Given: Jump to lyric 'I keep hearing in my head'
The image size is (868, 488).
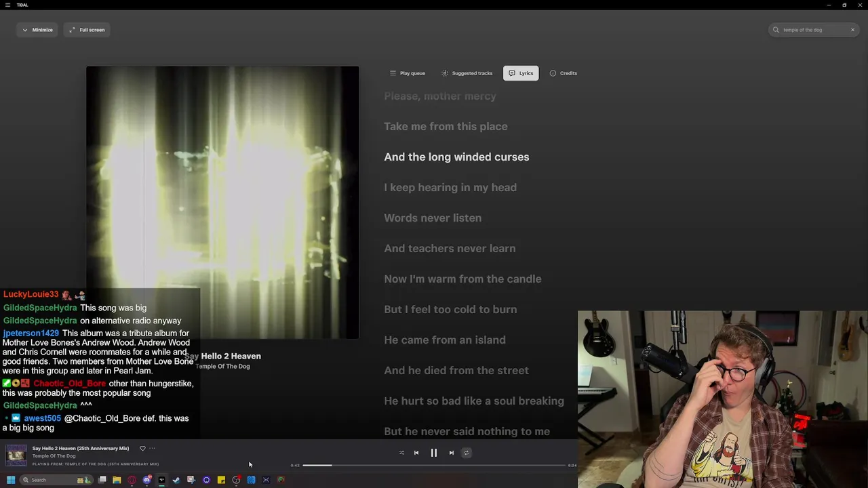Looking at the screenshot, I should point(450,187).
